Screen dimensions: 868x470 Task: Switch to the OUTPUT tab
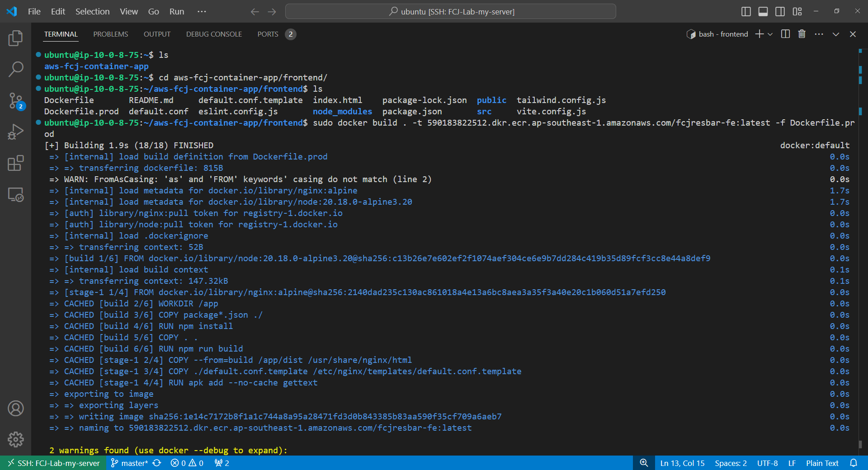pos(157,34)
